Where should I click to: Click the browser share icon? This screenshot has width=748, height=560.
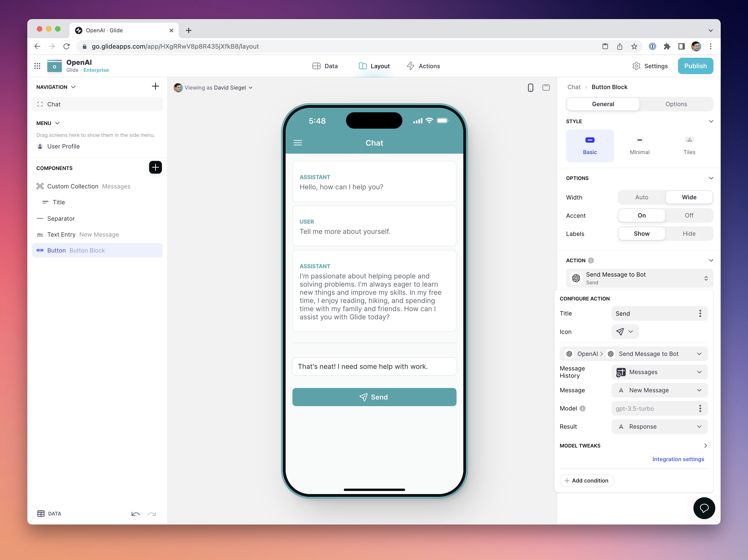[620, 46]
